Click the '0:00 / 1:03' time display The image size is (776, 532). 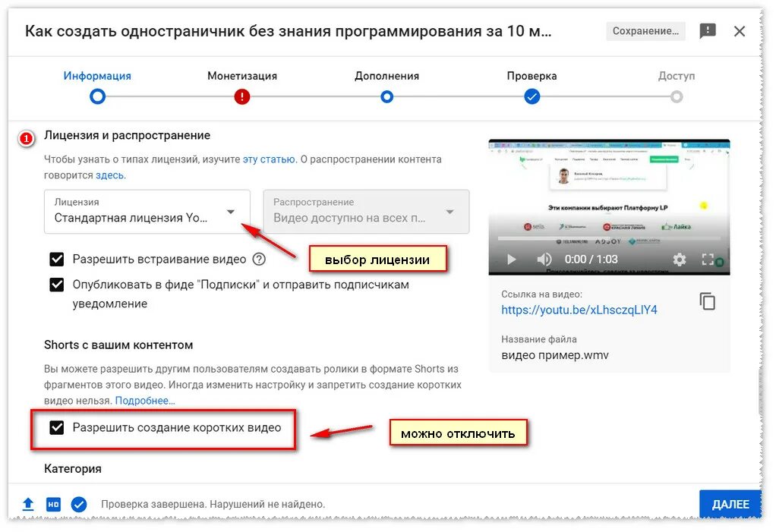click(x=591, y=259)
